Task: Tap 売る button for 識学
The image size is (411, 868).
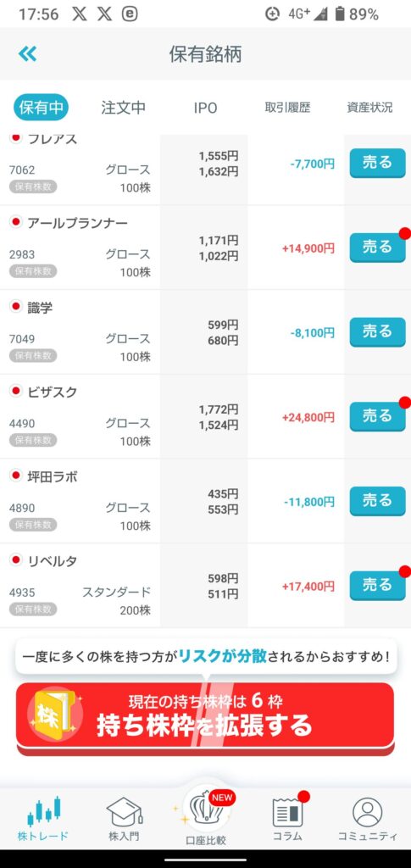Action: point(377,332)
